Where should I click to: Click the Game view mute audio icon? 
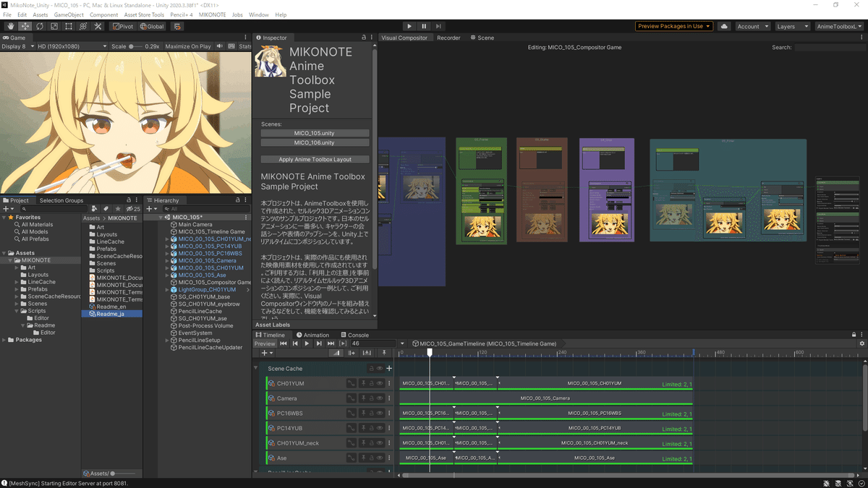tap(220, 46)
